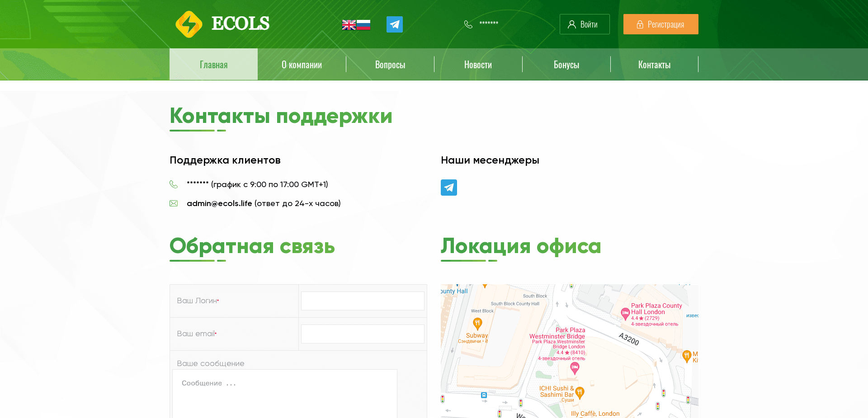This screenshot has height=418, width=868.
Task: Open the Новости menu item
Action: (x=478, y=64)
